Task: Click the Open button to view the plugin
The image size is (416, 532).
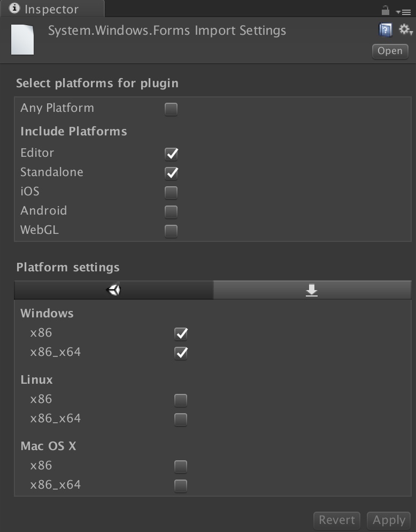Action: point(390,51)
